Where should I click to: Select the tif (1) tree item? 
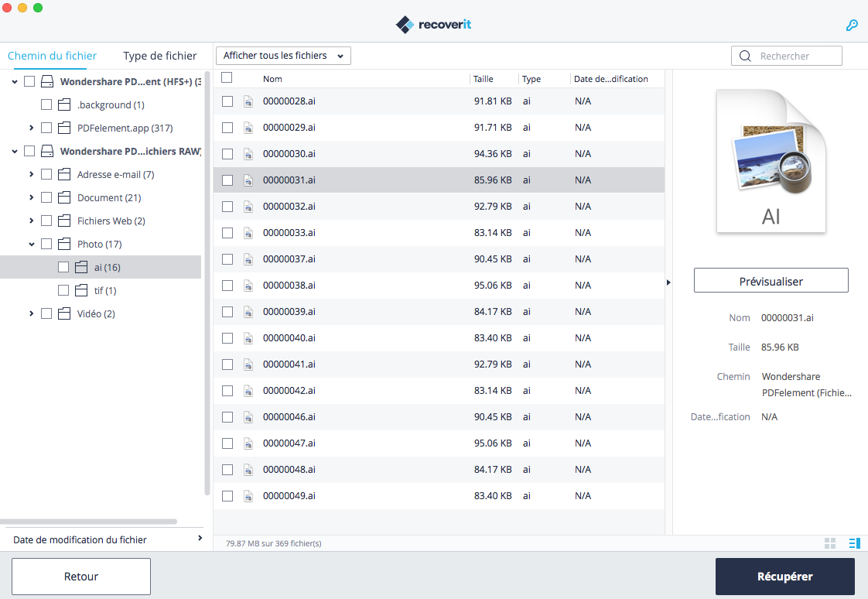click(x=101, y=291)
